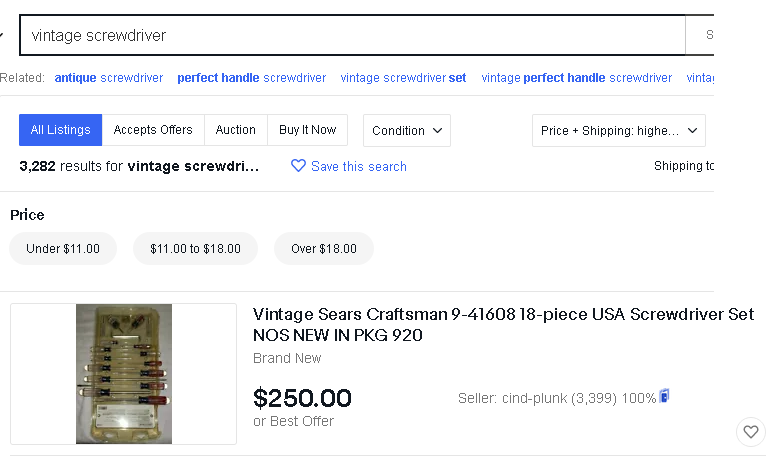Switch to Accepts Offers listings
775x460 pixels.
click(x=153, y=130)
